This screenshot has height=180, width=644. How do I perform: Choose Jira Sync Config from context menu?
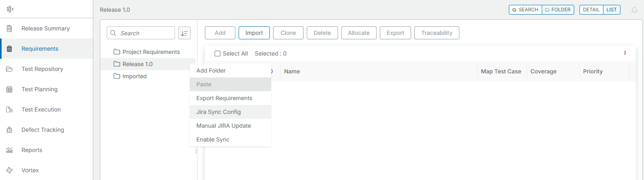pyautogui.click(x=219, y=112)
